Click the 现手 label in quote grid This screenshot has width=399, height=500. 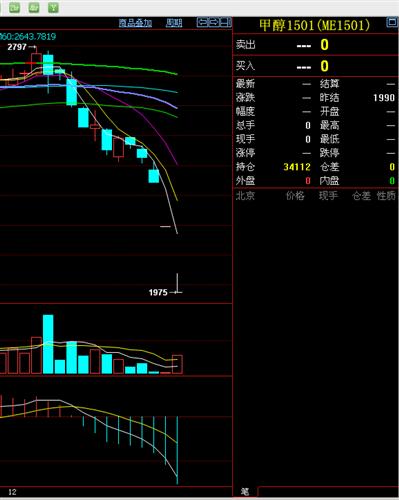tap(245, 139)
